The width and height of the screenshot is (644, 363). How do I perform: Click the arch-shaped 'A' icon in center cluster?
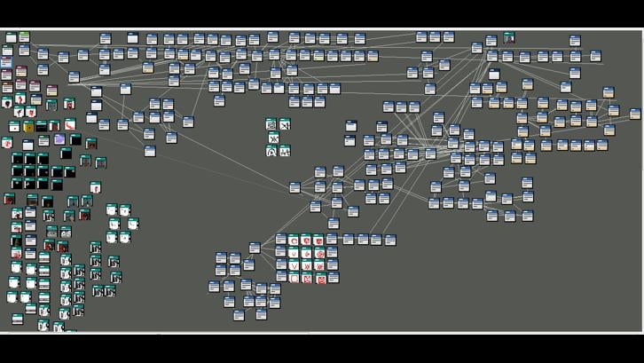(x=271, y=152)
